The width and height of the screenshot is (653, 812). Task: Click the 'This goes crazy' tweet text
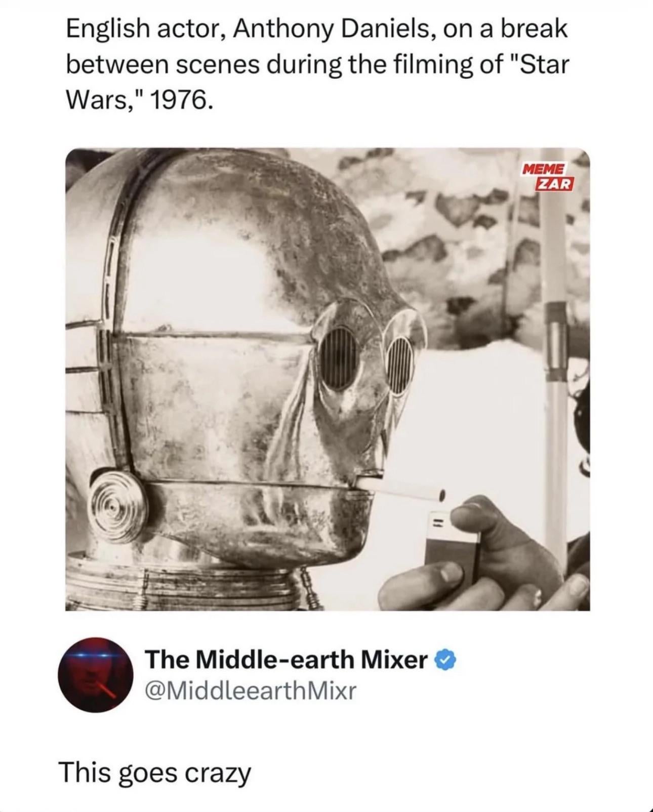(x=155, y=773)
